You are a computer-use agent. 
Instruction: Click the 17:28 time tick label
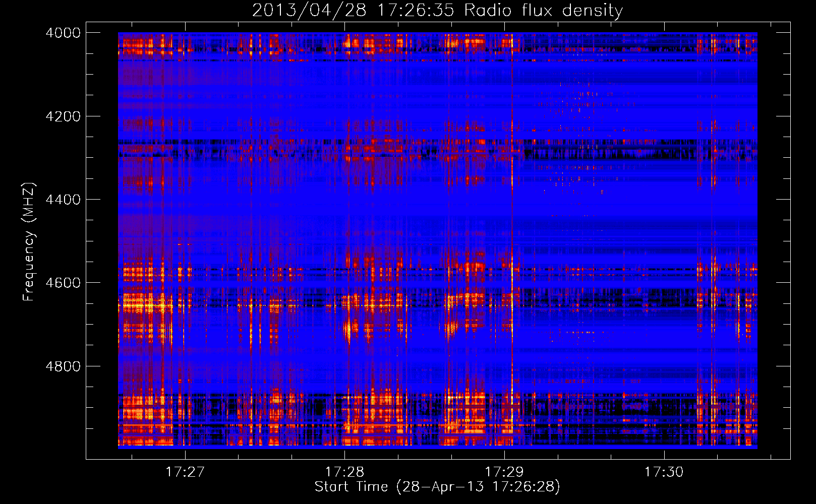(x=345, y=472)
